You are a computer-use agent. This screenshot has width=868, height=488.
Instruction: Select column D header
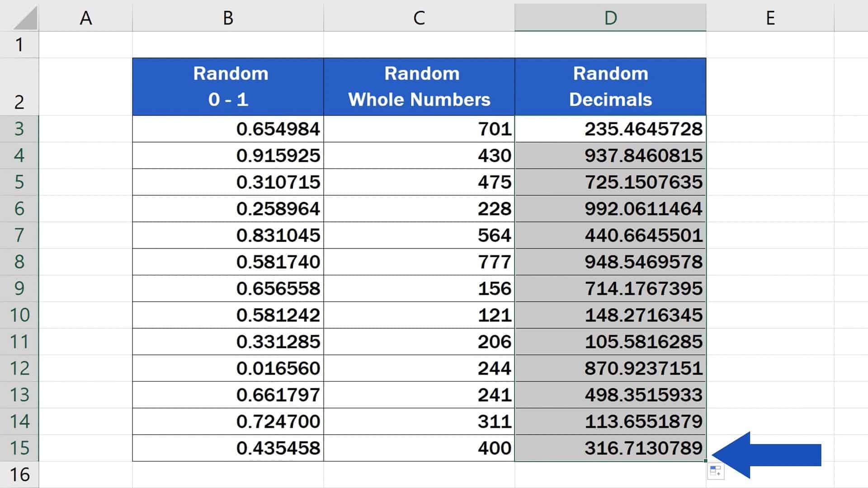pos(610,18)
